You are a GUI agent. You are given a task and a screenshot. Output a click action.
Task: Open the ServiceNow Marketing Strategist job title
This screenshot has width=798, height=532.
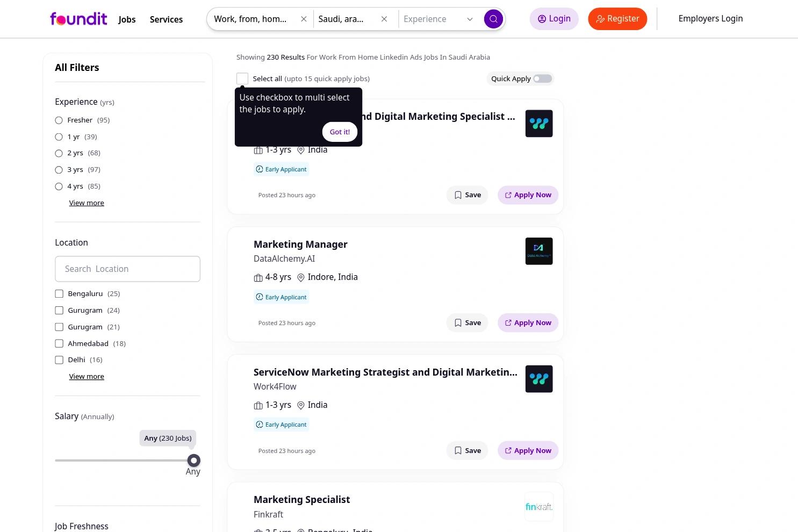[385, 372]
